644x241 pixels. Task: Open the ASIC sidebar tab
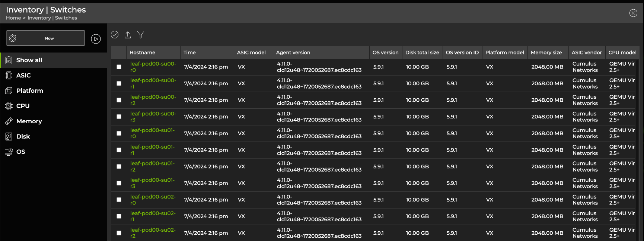click(x=23, y=75)
